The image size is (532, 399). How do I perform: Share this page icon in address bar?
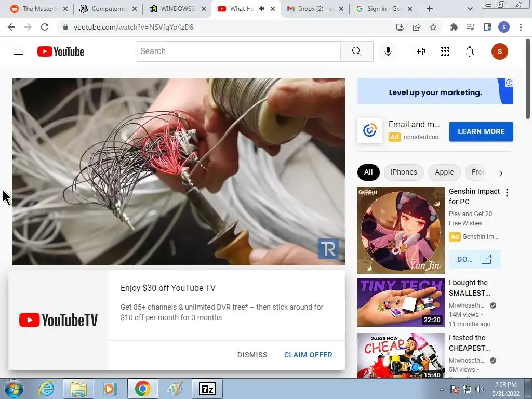coord(417,27)
